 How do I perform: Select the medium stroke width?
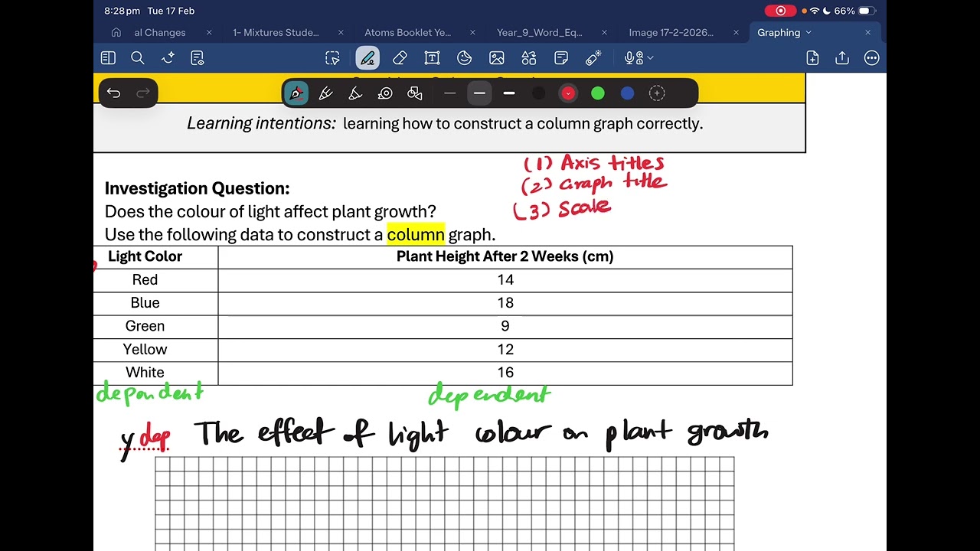(x=479, y=93)
